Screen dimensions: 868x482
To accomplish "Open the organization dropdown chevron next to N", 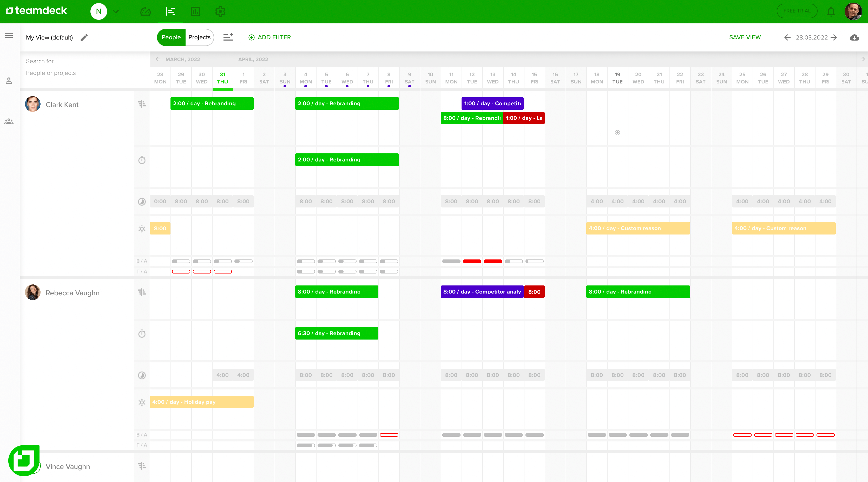I will pyautogui.click(x=116, y=11).
